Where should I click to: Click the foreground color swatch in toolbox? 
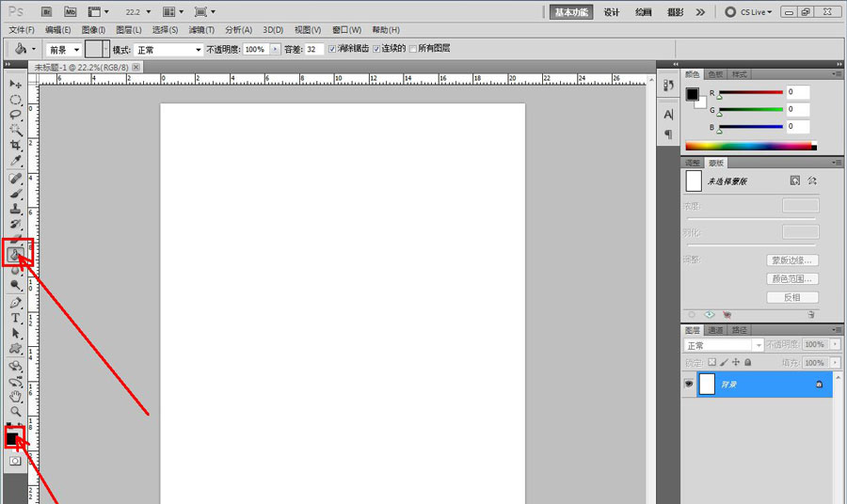pyautogui.click(x=13, y=437)
